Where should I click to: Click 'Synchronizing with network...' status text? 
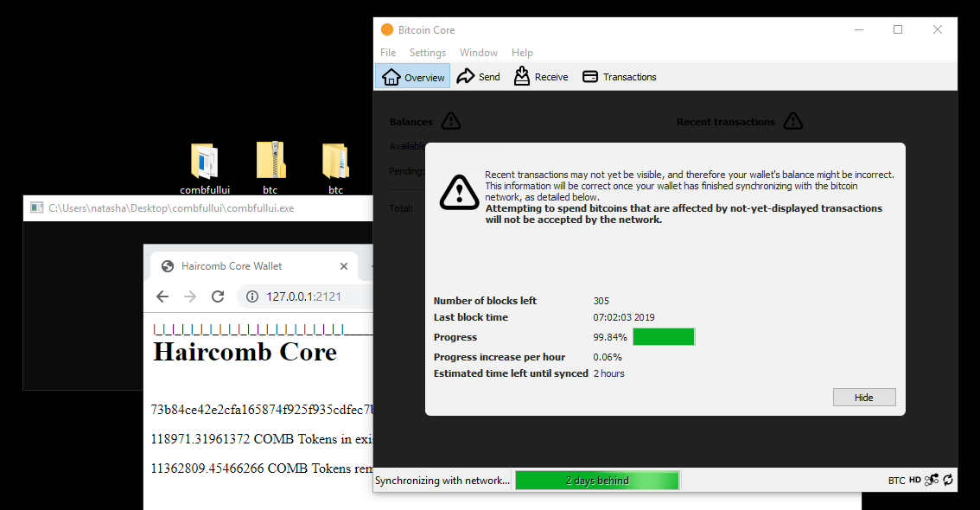click(442, 480)
